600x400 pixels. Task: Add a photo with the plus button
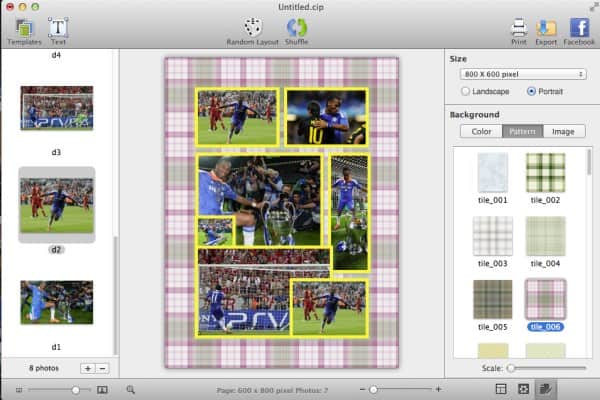(x=87, y=369)
